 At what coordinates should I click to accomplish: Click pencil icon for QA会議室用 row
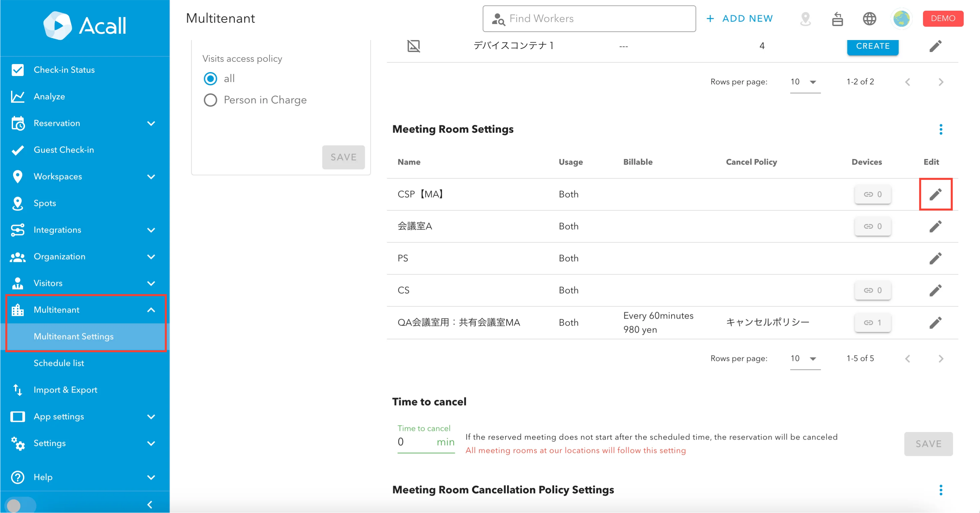point(935,323)
